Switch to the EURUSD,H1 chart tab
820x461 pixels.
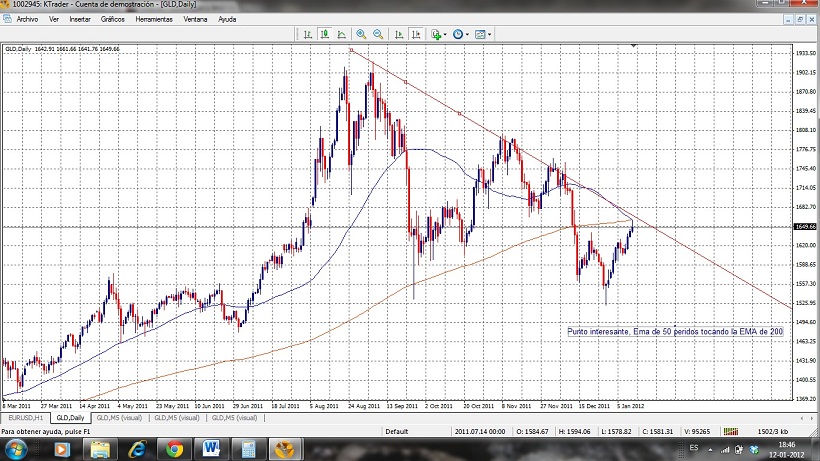tap(25, 418)
